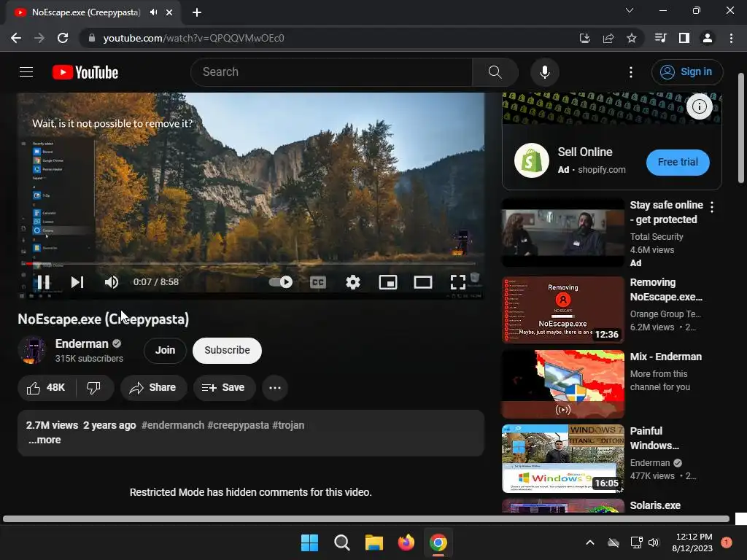Open Chrome three-dot menu
Screen dimensions: 747x560
click(731, 38)
